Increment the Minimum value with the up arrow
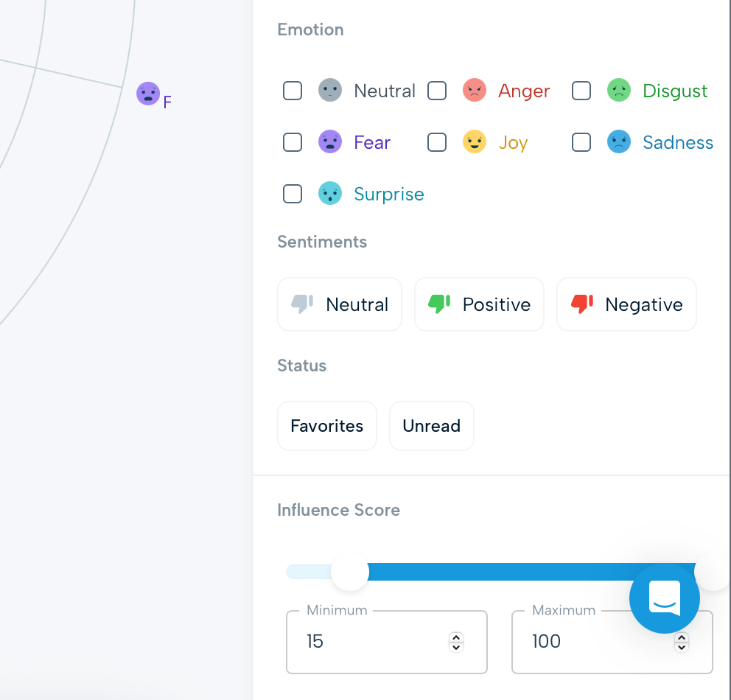The height and width of the screenshot is (700, 731). tap(455, 637)
